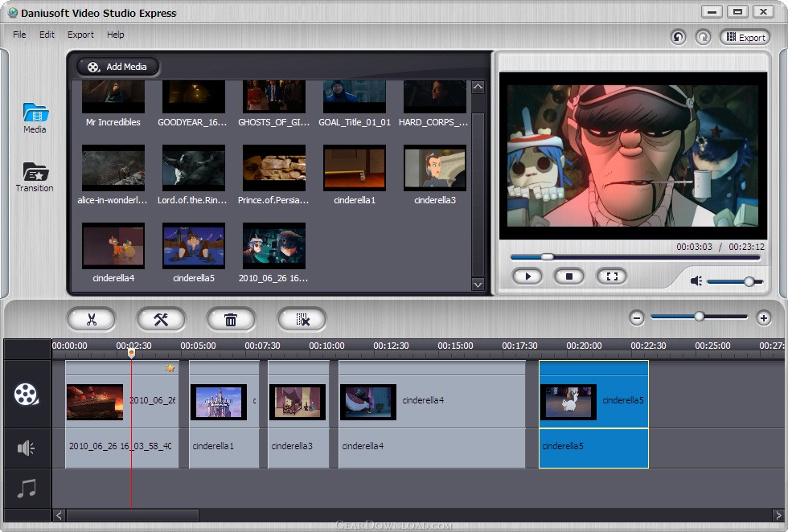Click timeline scroll right arrow

778,515
